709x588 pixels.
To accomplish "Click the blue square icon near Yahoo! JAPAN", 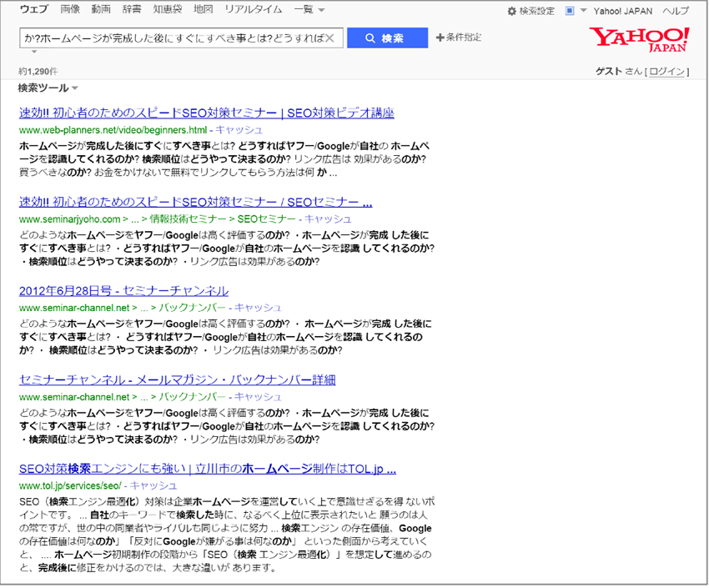I will coord(570,11).
